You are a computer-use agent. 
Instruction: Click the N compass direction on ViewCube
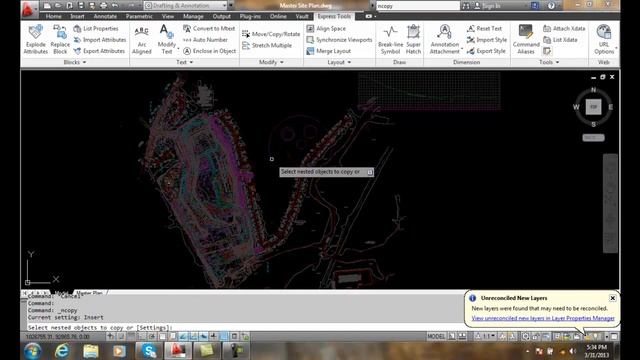[593, 90]
